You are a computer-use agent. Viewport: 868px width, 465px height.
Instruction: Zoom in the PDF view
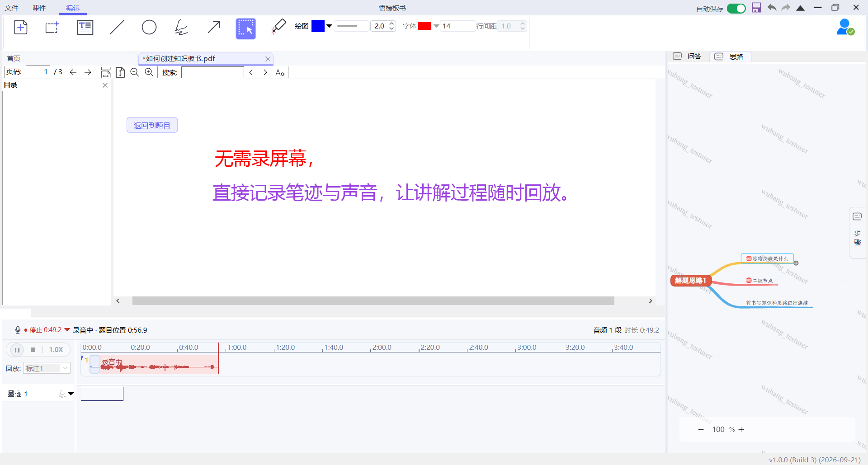pos(149,72)
